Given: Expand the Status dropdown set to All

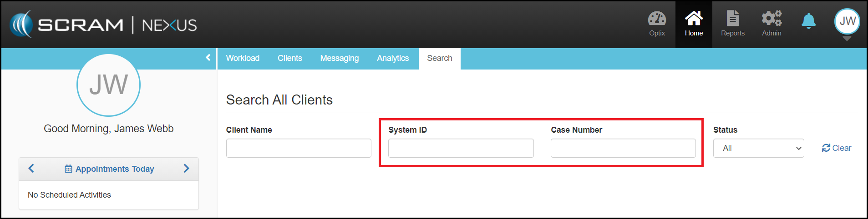Looking at the screenshot, I should click(758, 148).
